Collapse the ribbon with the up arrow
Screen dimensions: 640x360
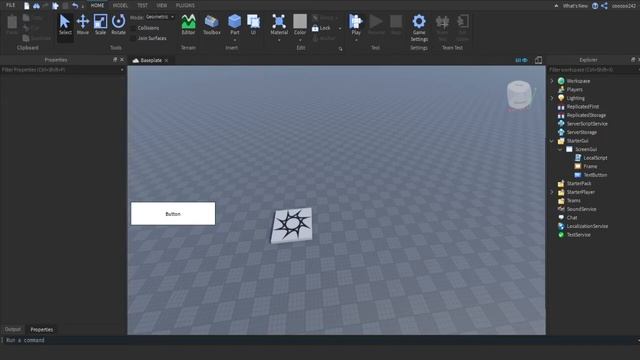[x=556, y=6]
